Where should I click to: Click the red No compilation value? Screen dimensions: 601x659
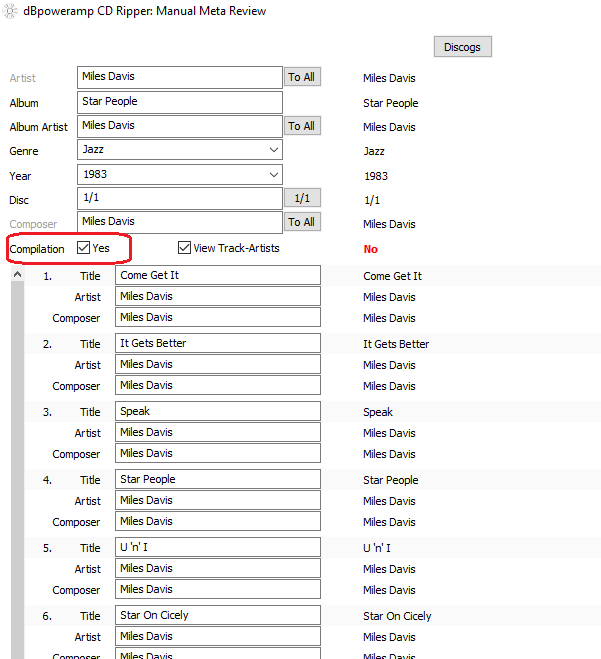tap(370, 249)
